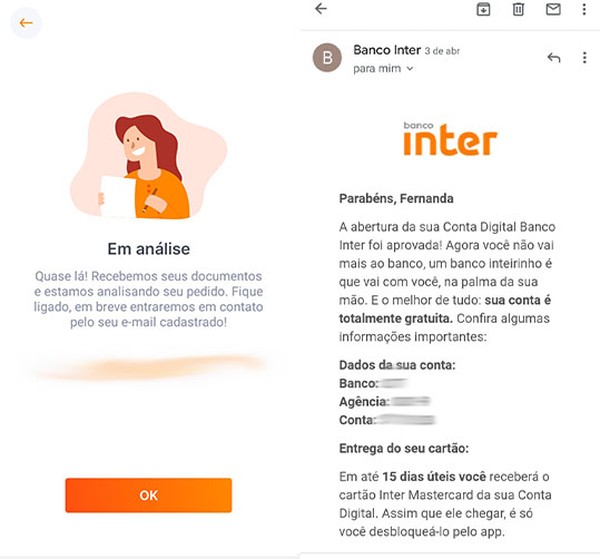Delete the email with the trash icon
Viewport: 600px width, 559px height.
click(518, 9)
